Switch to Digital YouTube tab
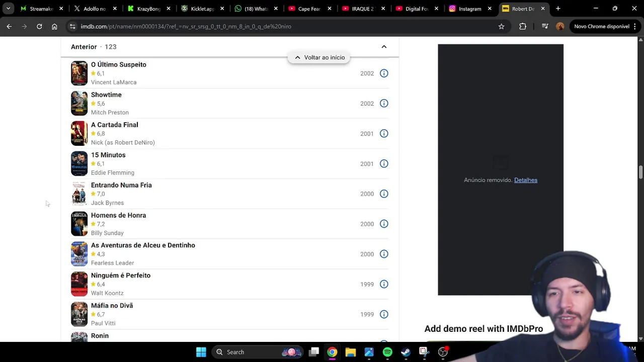Image resolution: width=644 pixels, height=362 pixels. point(417,9)
